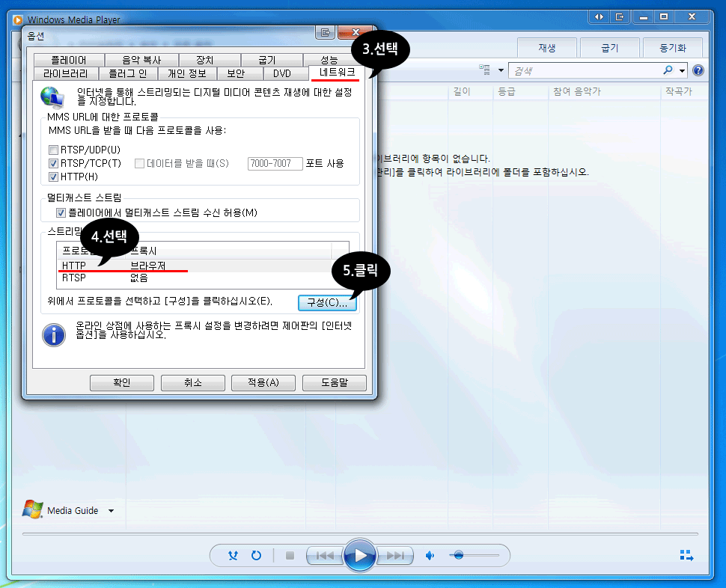Image resolution: width=726 pixels, height=588 pixels.
Task: Confirm the dialog with 확인
Action: pos(122,382)
